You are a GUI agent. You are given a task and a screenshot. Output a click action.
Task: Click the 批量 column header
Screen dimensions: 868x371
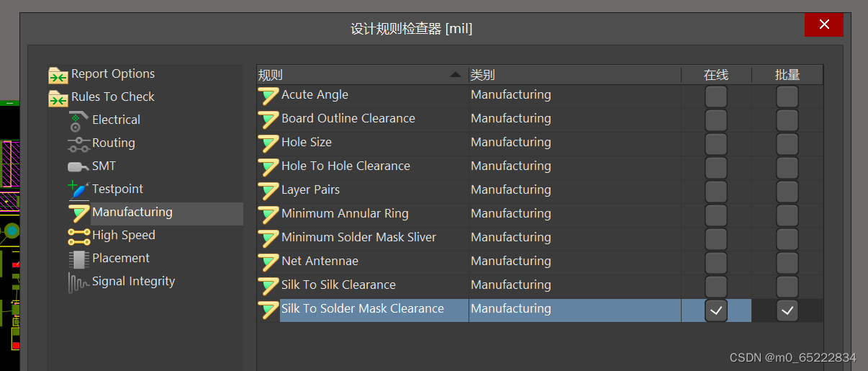click(787, 75)
